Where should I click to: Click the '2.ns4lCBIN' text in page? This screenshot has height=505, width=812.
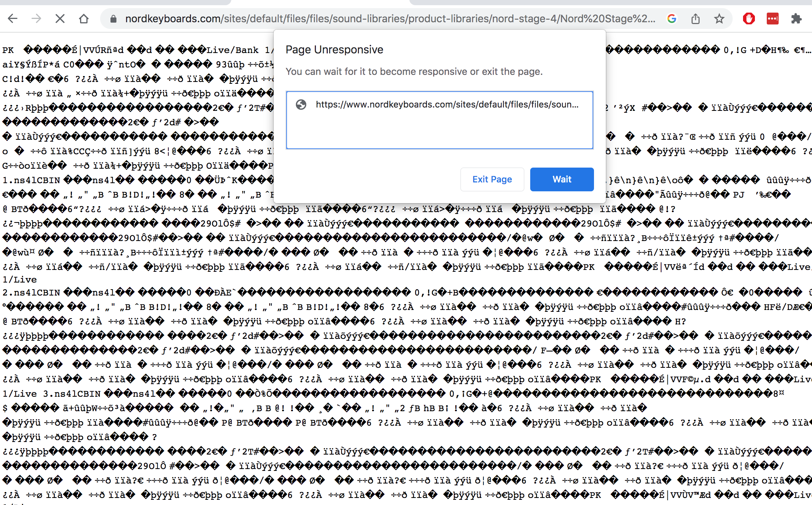coord(31,293)
